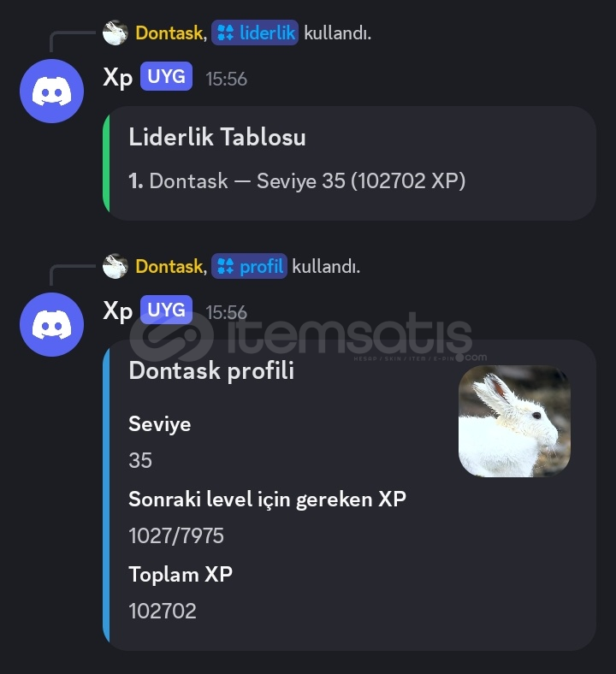Click the slash command icon beside profil
Viewport: 616px width, 674px height.
(x=225, y=266)
